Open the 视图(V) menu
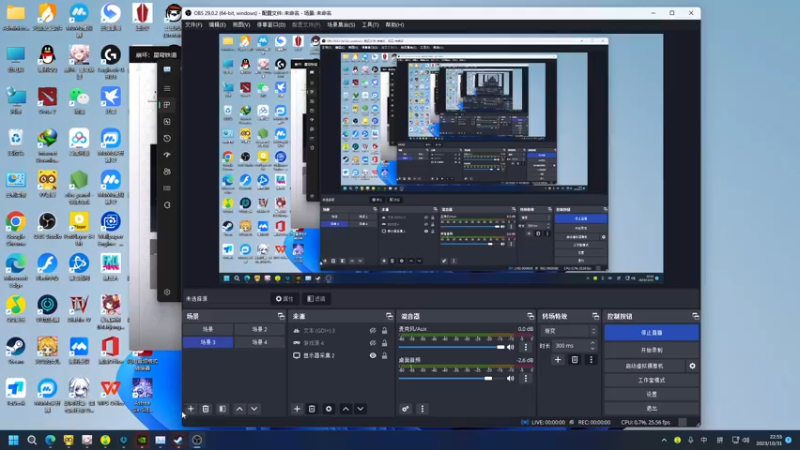800x450 pixels. point(241,24)
